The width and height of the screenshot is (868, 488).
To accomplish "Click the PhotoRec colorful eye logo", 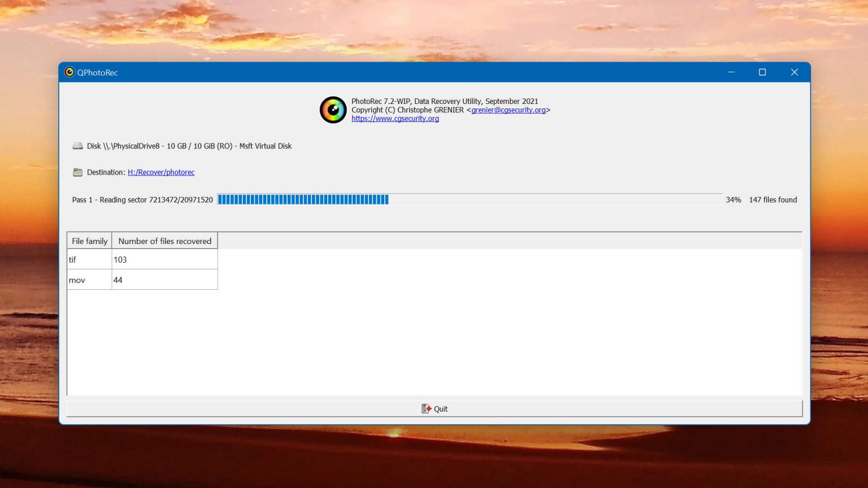I will click(x=333, y=110).
